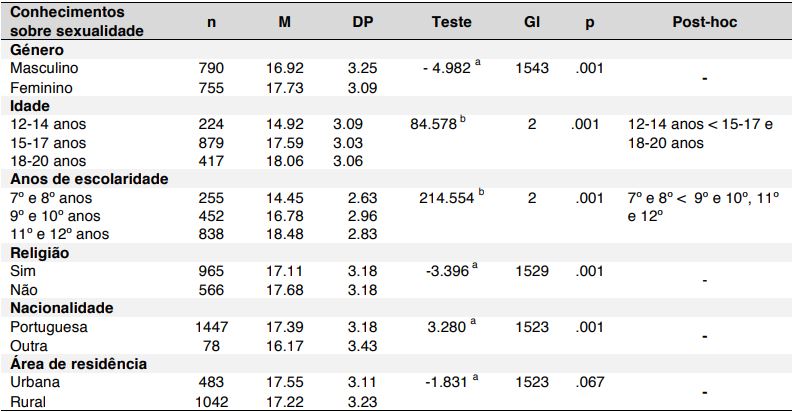Select the '15-17 anos' row label
The width and height of the screenshot is (793, 412).
(x=48, y=143)
